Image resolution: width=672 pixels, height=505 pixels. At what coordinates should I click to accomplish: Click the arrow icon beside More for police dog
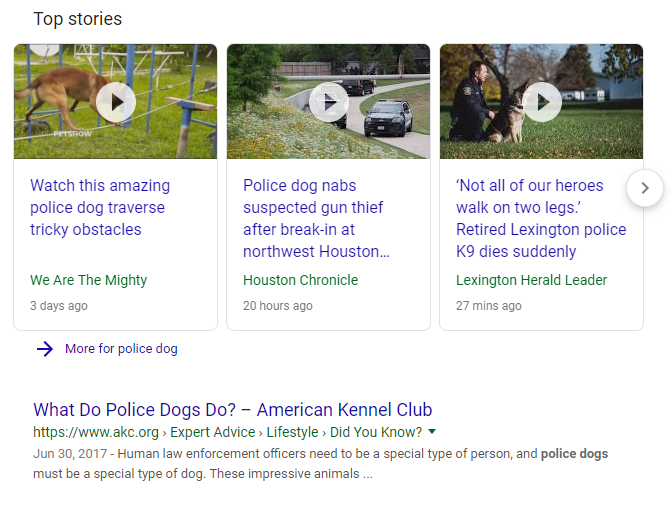(45, 349)
